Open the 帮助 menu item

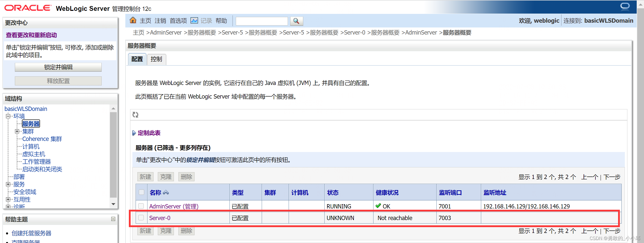coord(221,21)
